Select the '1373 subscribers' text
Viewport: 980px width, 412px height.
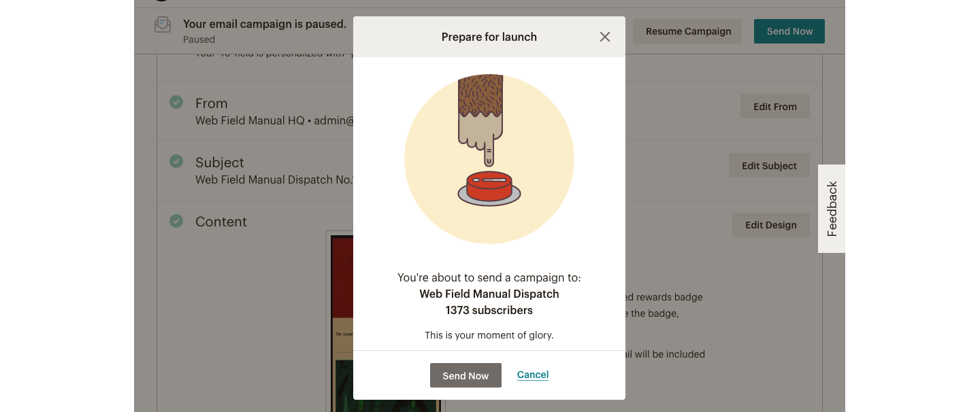pos(489,310)
